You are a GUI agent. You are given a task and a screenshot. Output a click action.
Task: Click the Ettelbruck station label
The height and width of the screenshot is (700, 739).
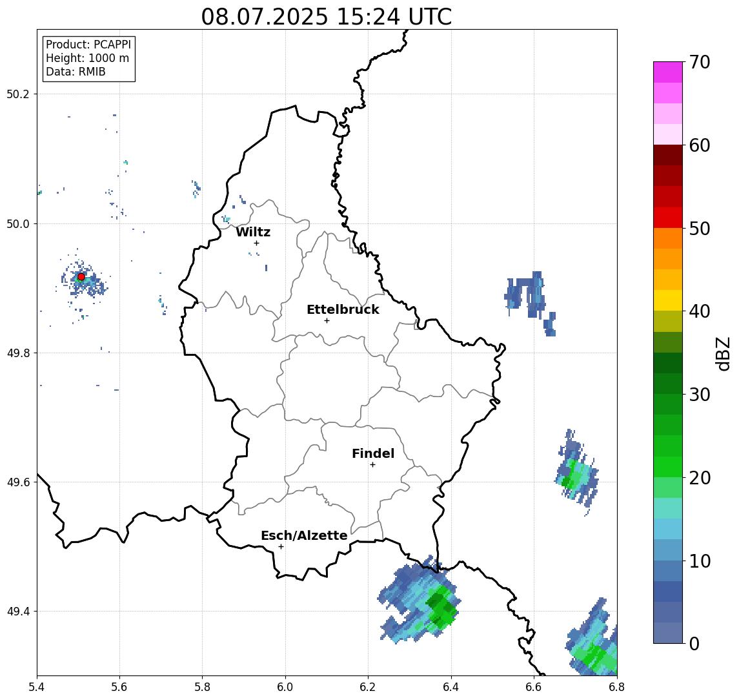(x=343, y=309)
